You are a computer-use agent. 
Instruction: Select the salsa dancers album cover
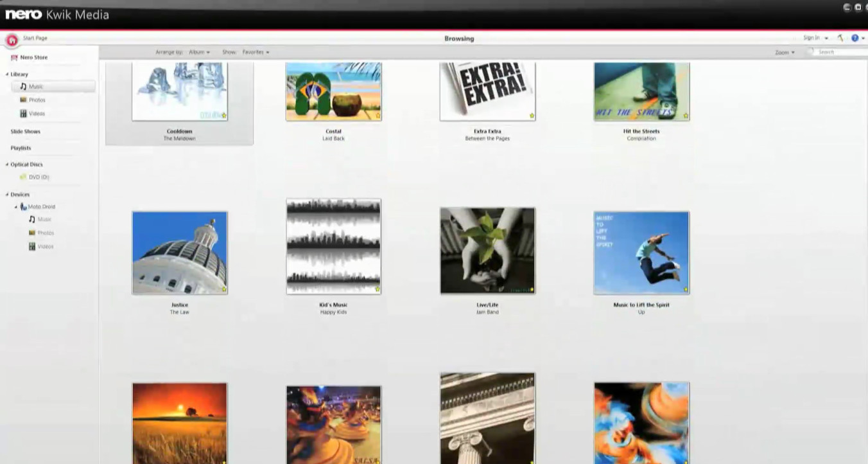click(334, 424)
